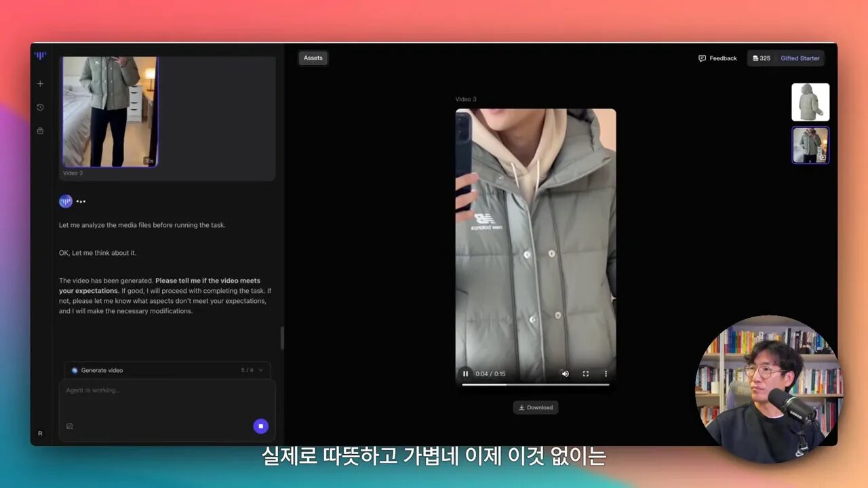The height and width of the screenshot is (488, 868).
Task: Mute the video's audio
Action: (565, 373)
